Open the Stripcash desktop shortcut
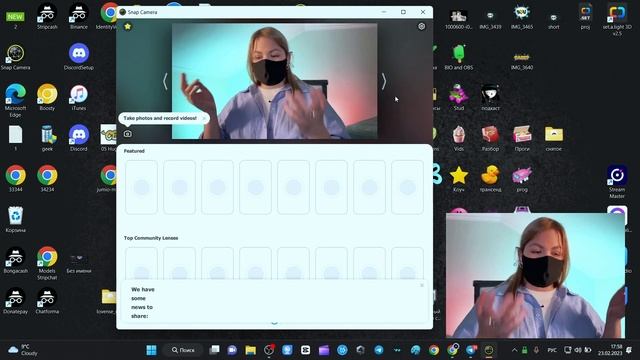This screenshot has width=640, height=360. (x=47, y=16)
